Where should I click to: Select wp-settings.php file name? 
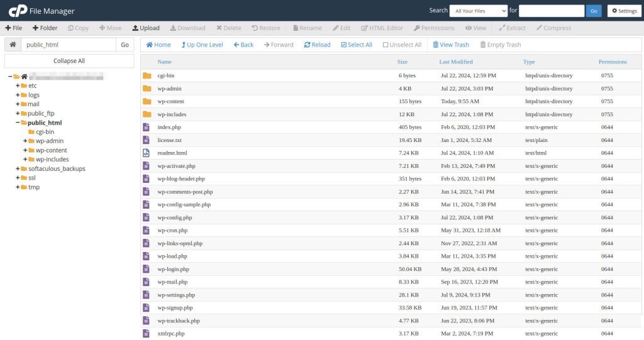(x=176, y=295)
